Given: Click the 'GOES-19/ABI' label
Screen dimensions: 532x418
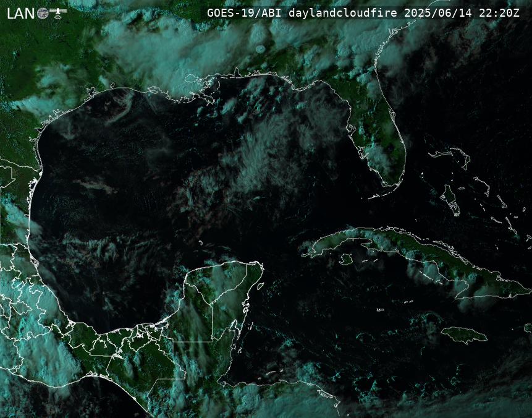Looking at the screenshot, I should [244, 13].
